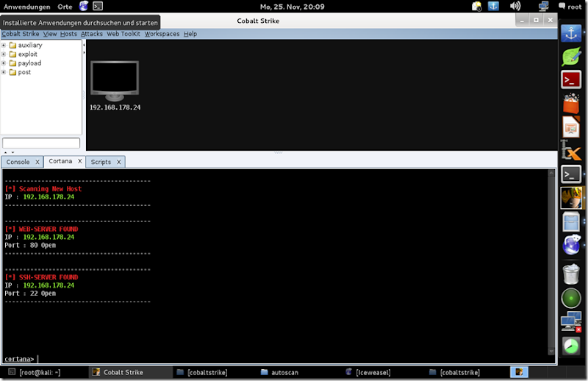Expand the payload module folder

pos(4,63)
